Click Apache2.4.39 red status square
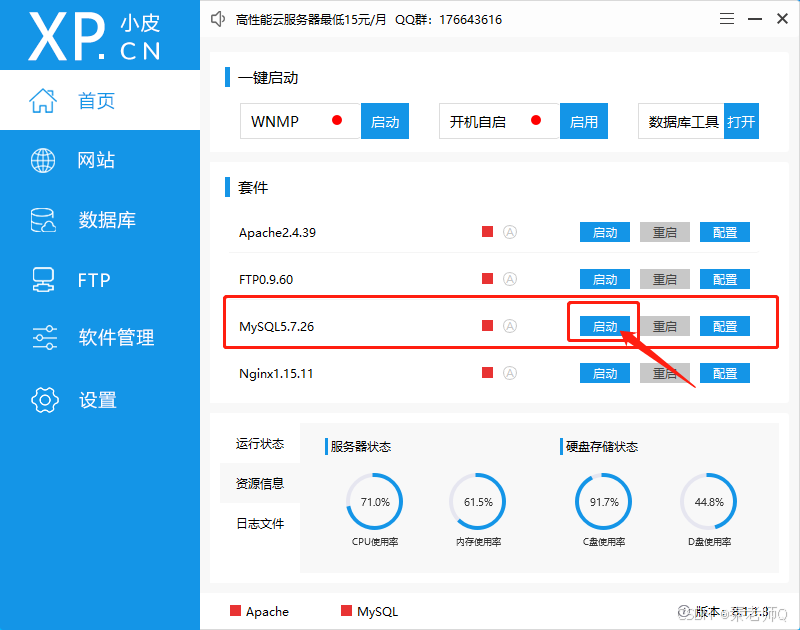800x630 pixels. click(x=487, y=232)
